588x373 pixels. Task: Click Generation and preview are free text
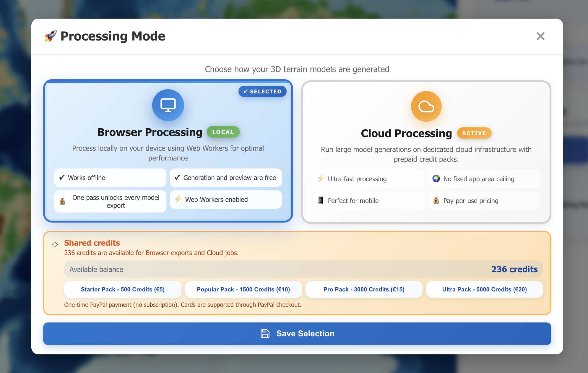click(x=230, y=178)
